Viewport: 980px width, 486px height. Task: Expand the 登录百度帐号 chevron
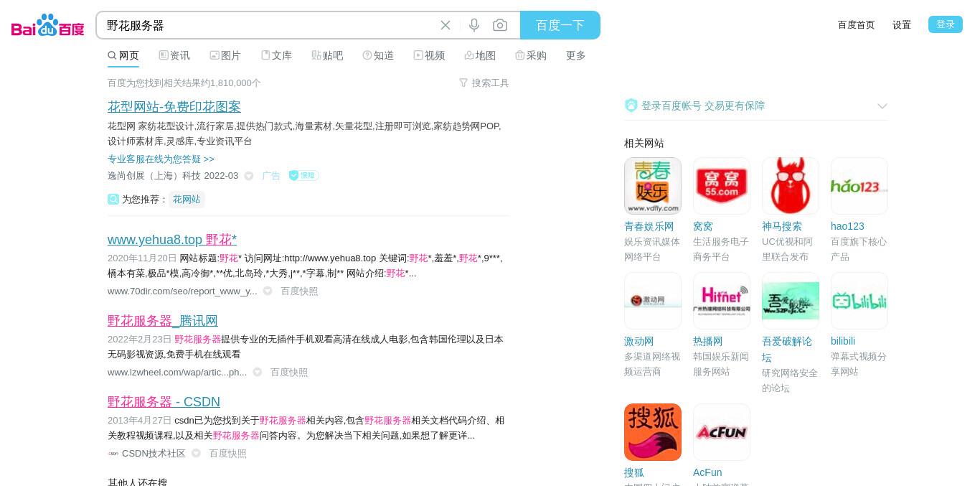[882, 106]
